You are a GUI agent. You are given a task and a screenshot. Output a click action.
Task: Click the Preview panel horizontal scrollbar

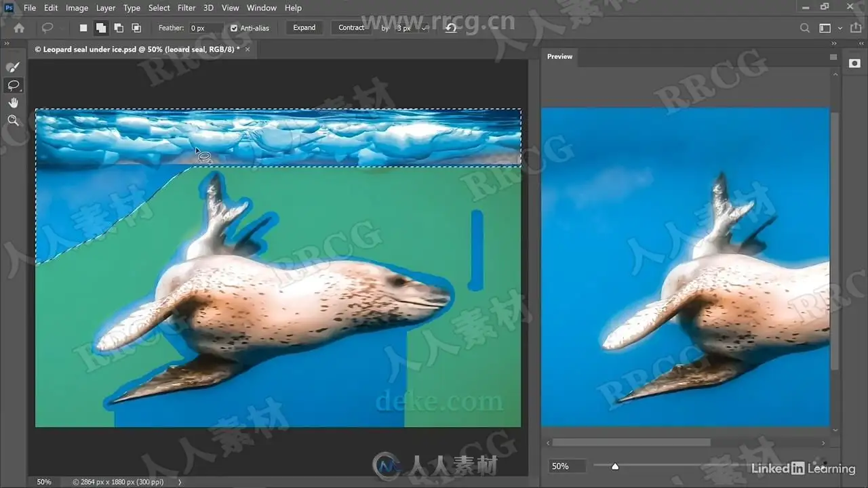632,443
